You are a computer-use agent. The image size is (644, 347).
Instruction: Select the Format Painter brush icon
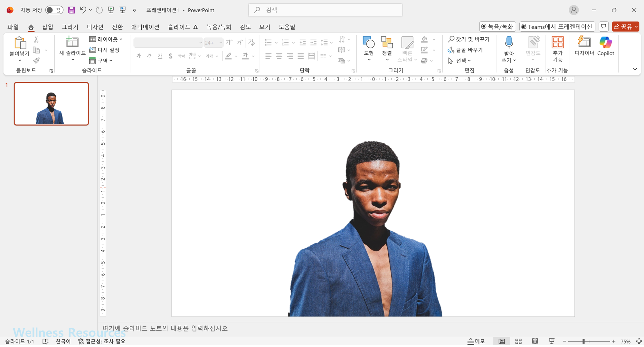(36, 61)
